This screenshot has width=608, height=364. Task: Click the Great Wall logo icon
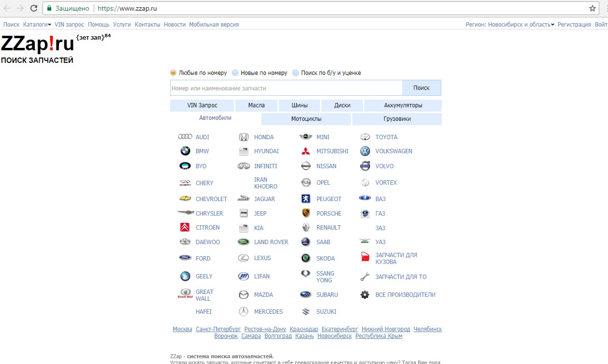click(x=185, y=293)
